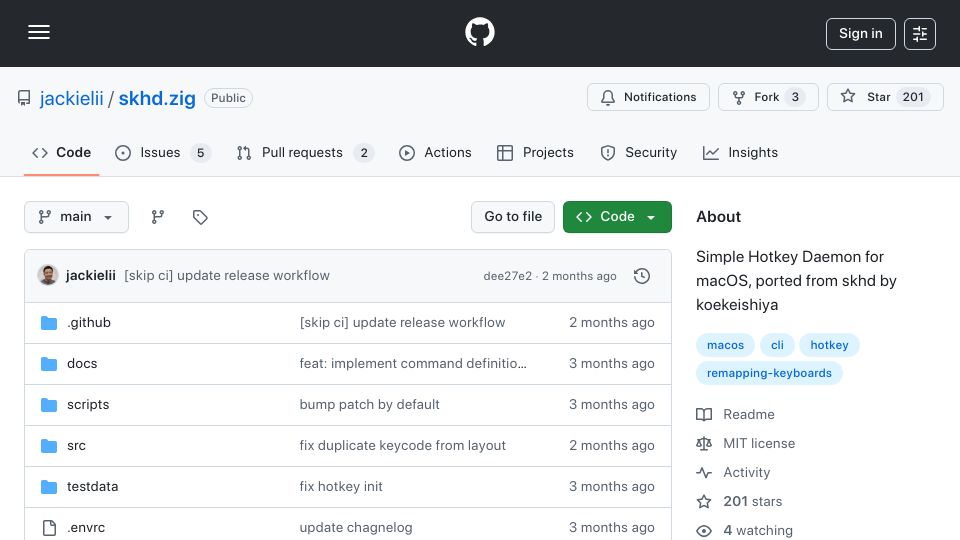Click the Readme book icon

[704, 414]
